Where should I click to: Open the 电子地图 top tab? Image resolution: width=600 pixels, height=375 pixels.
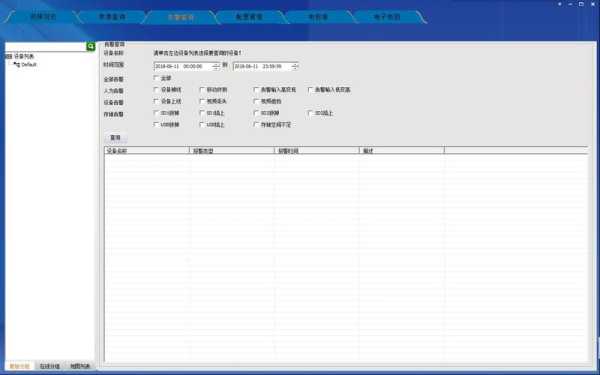[x=386, y=17]
